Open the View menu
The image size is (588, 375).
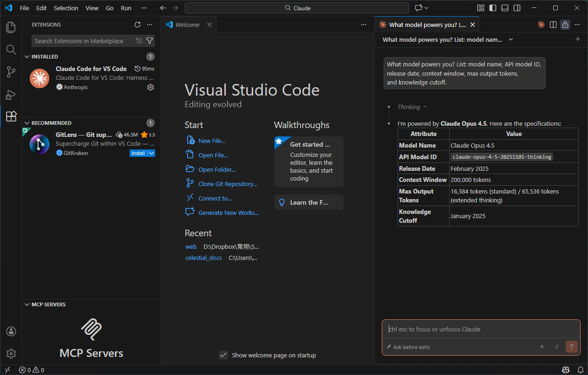92,8
